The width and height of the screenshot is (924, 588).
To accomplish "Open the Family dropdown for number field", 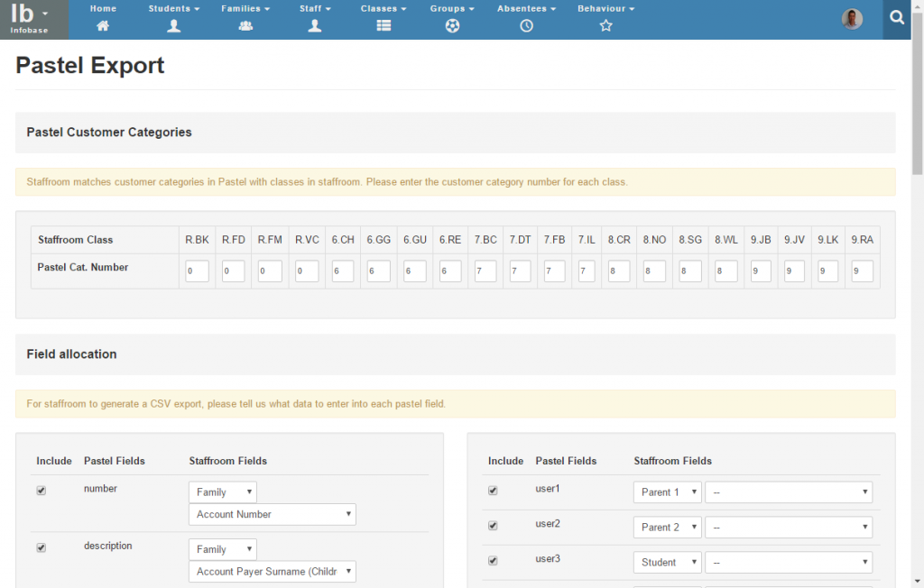I will [x=223, y=492].
